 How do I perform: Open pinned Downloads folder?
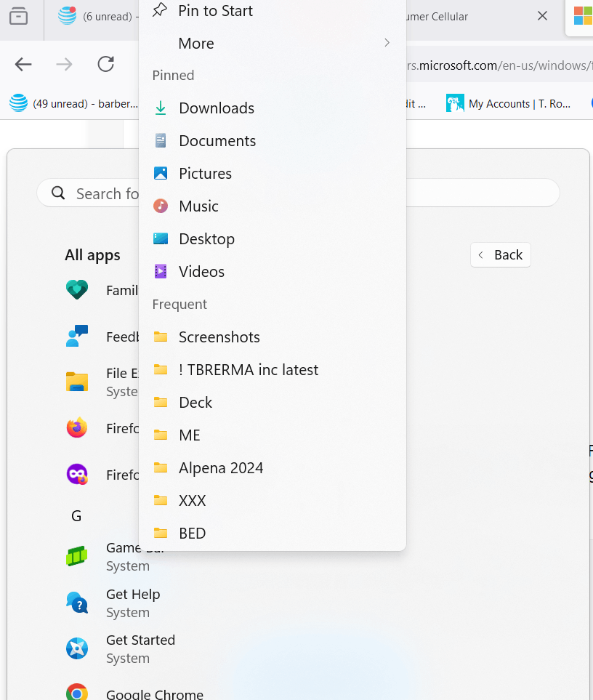[x=273, y=108]
